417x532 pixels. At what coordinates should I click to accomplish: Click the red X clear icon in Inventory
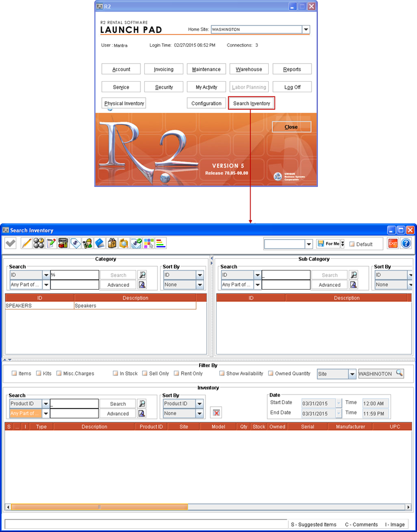pyautogui.click(x=216, y=413)
